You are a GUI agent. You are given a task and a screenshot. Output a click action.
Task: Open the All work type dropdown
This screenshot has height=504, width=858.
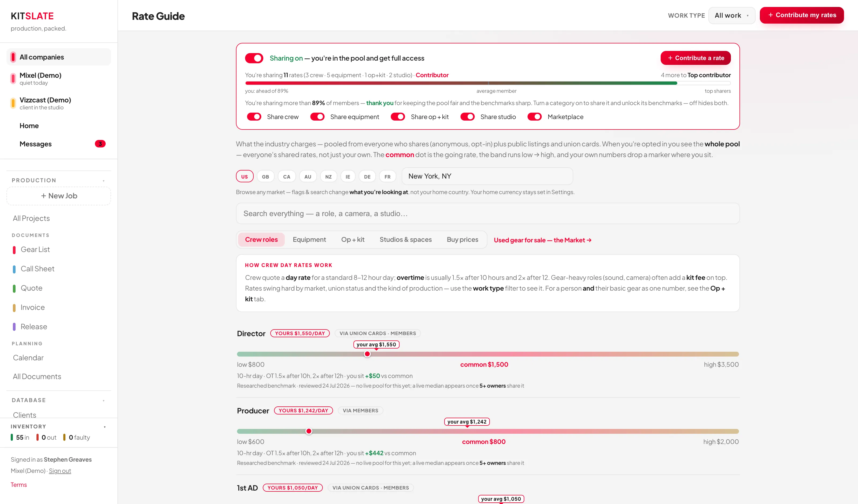point(732,15)
